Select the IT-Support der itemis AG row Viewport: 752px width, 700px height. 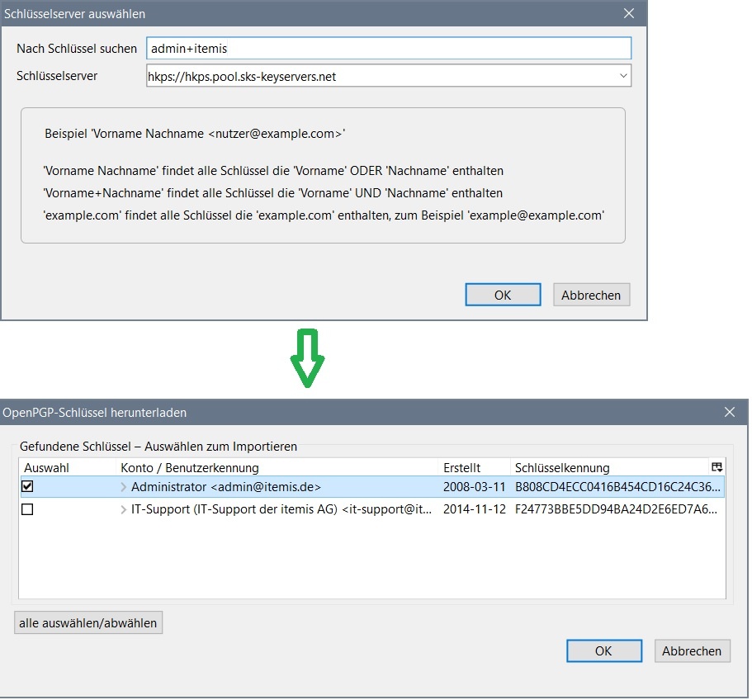pos(281,510)
